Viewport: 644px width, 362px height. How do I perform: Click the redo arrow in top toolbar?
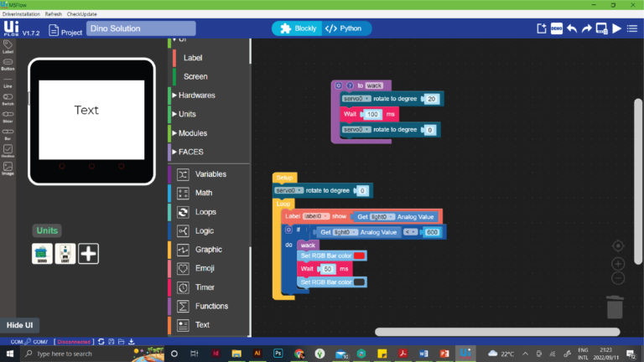[586, 28]
